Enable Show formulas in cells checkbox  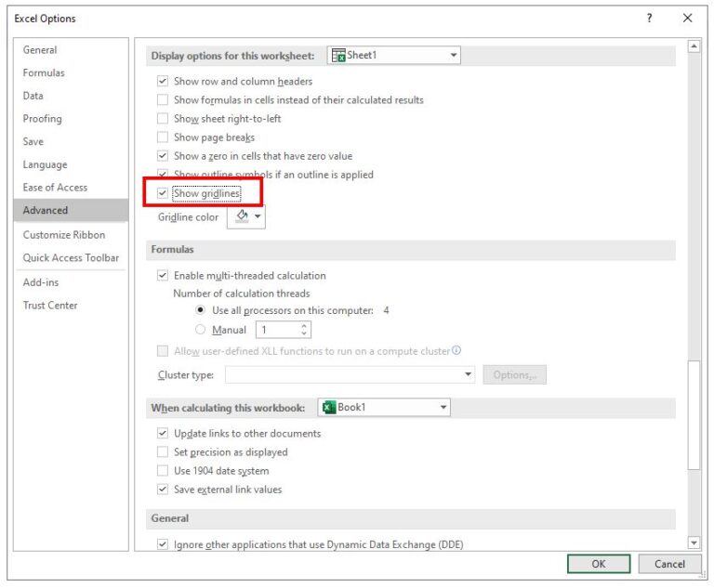click(163, 99)
